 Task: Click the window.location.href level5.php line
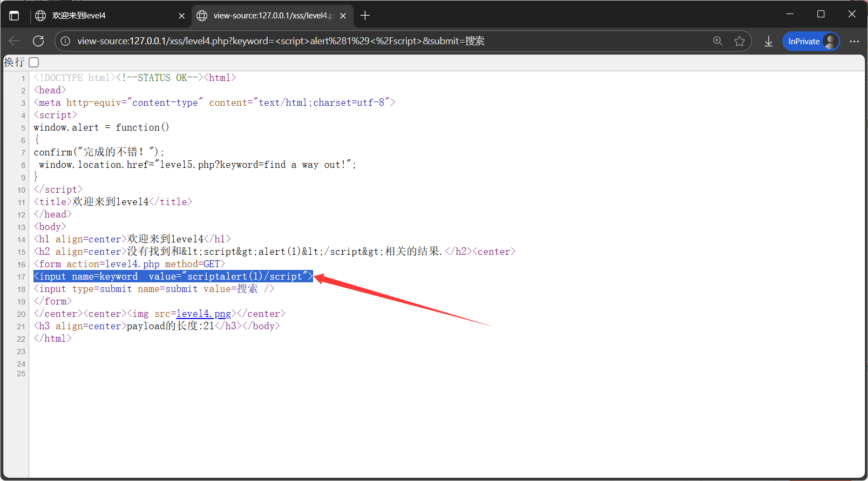pos(198,165)
